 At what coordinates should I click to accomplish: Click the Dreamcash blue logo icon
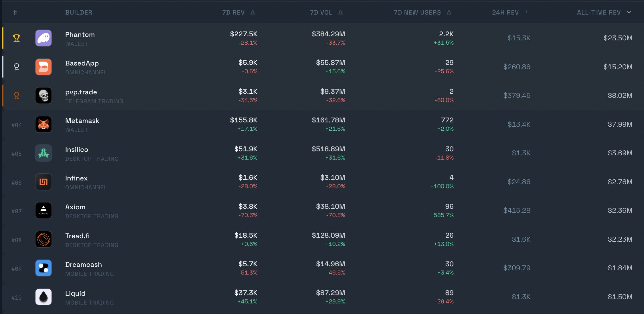[x=44, y=268]
